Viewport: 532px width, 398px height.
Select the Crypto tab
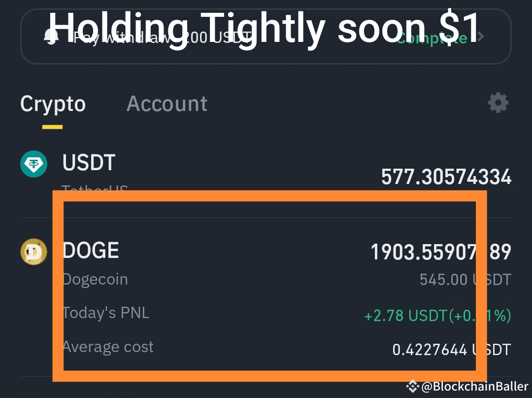point(52,104)
